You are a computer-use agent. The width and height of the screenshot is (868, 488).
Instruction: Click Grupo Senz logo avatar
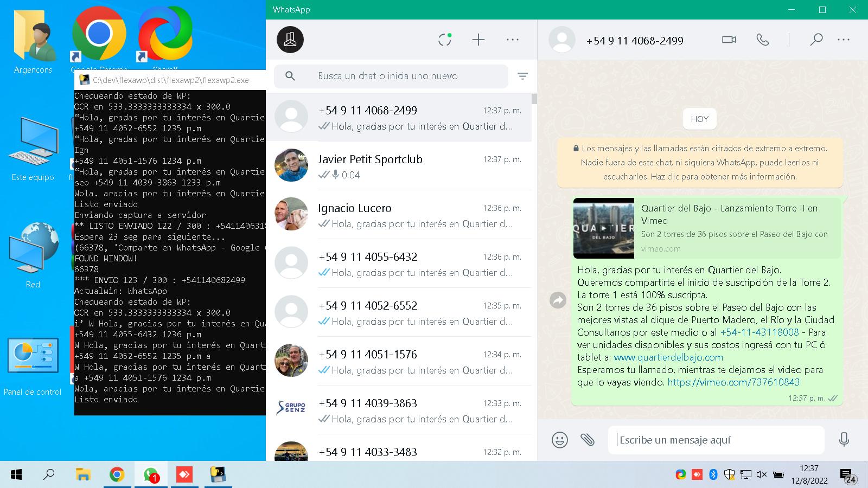pos(291,409)
